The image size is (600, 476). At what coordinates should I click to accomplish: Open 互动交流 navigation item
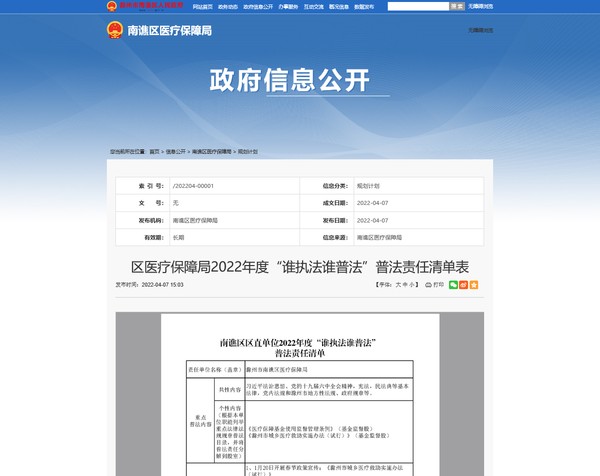coord(313,7)
